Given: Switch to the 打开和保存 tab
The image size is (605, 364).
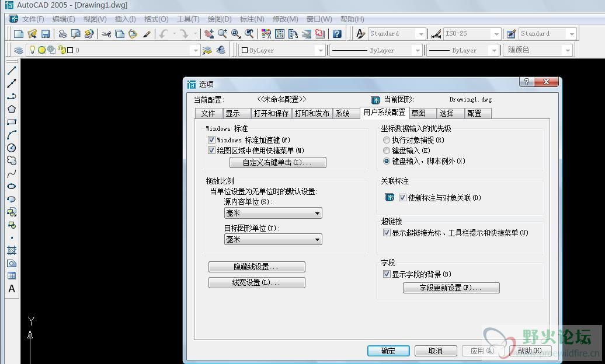Looking at the screenshot, I should coord(271,113).
